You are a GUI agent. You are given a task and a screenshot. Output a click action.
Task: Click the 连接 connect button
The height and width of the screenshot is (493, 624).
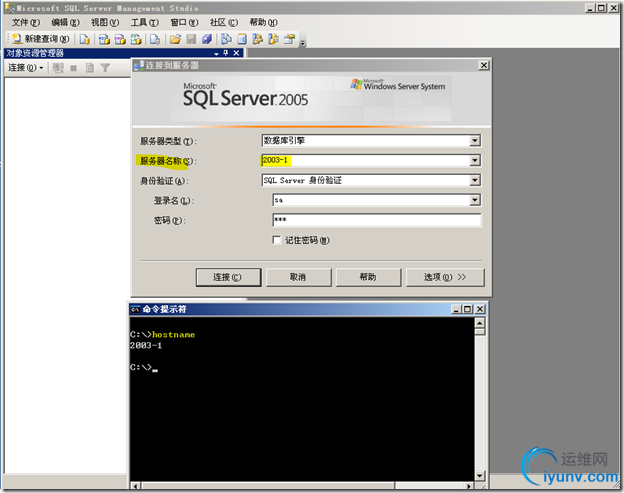228,277
